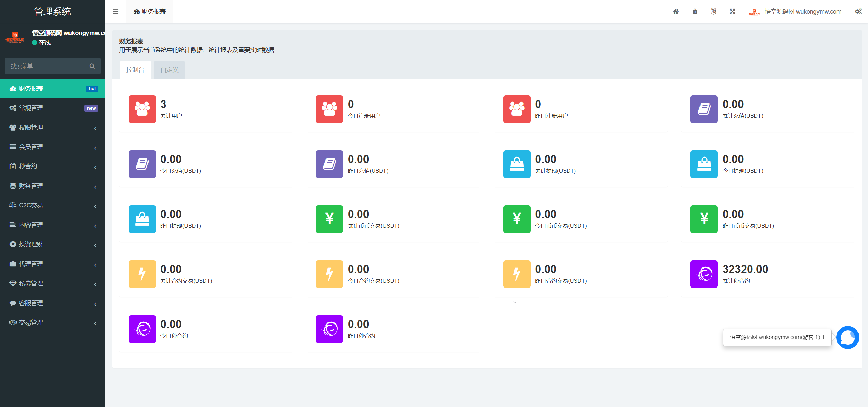This screenshot has width=868, height=407.
Task: Click the 昨日币币交易(USDT) green yen icon
Action: coord(704,219)
